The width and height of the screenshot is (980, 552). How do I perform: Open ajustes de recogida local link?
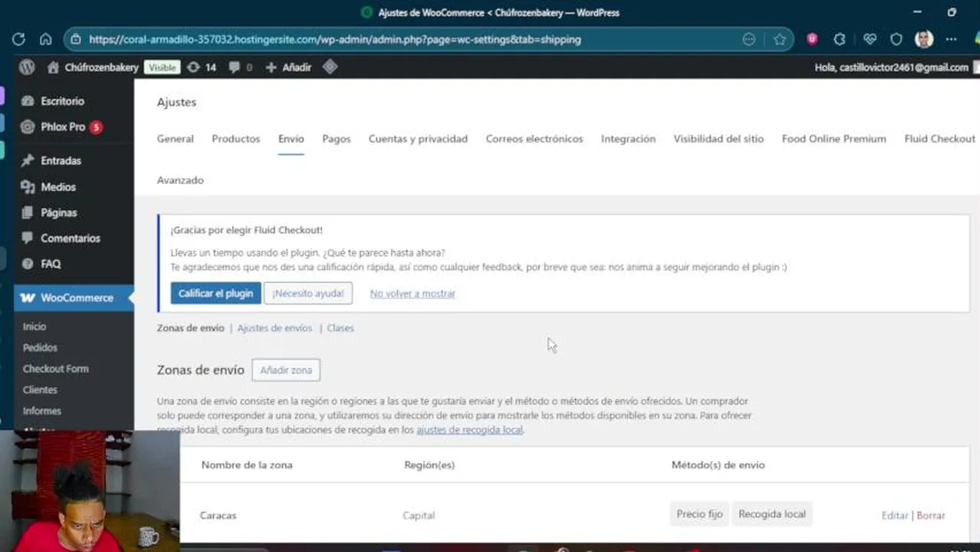[x=469, y=430]
